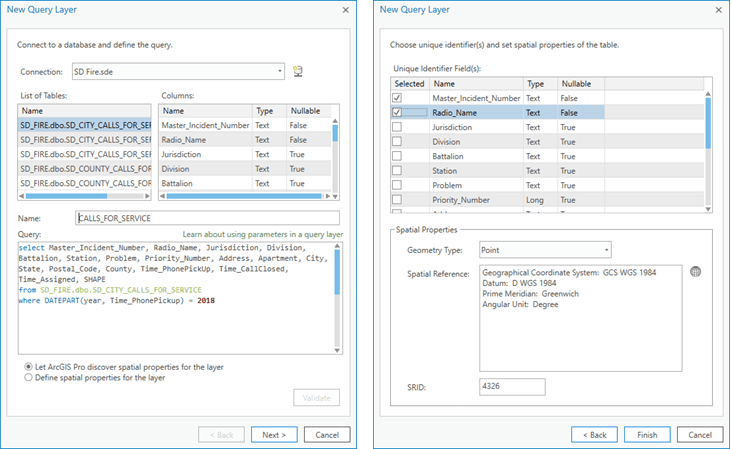Close the right New Query Layer dialog
This screenshot has width=732, height=449.
pyautogui.click(x=718, y=10)
